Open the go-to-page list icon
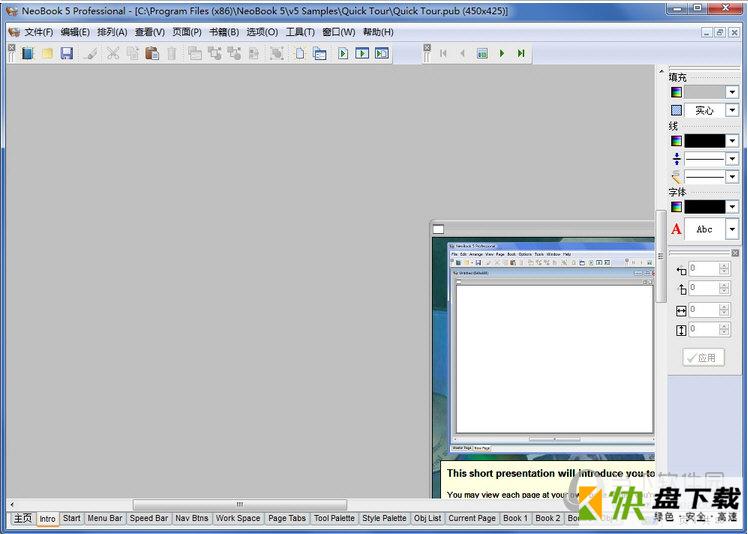748x534 pixels. pyautogui.click(x=482, y=53)
